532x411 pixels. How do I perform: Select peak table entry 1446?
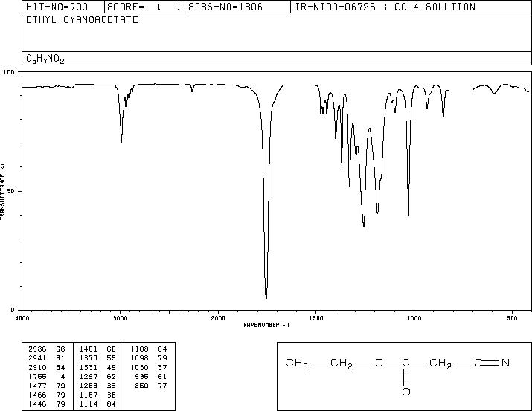pyautogui.click(x=37, y=404)
